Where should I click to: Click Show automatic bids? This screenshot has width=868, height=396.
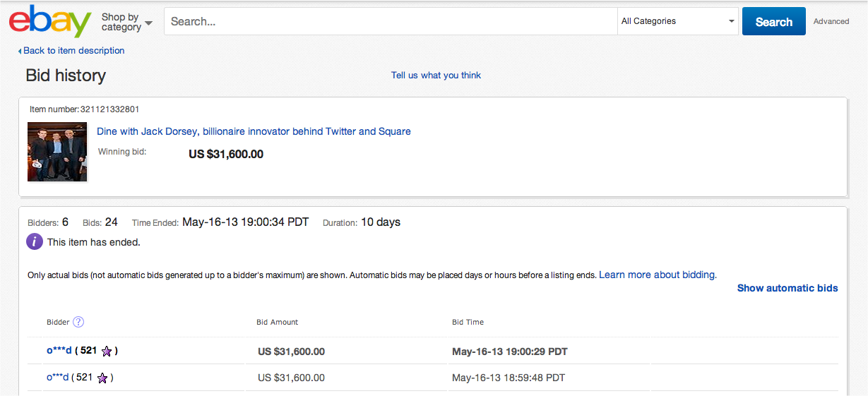point(787,288)
